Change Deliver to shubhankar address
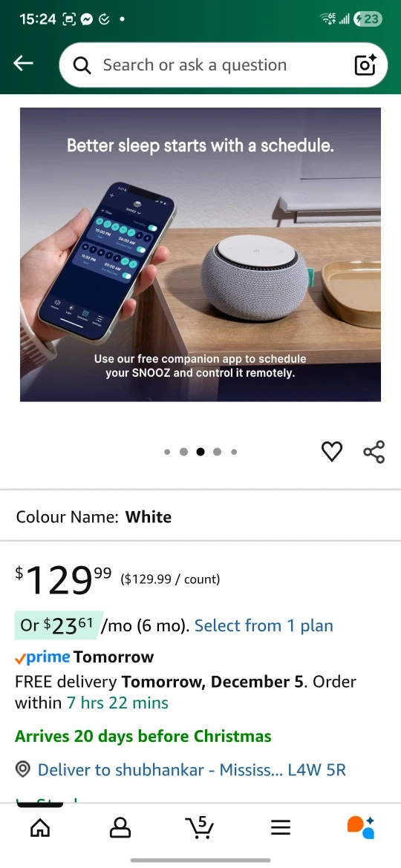This screenshot has width=401, height=868. 192,769
